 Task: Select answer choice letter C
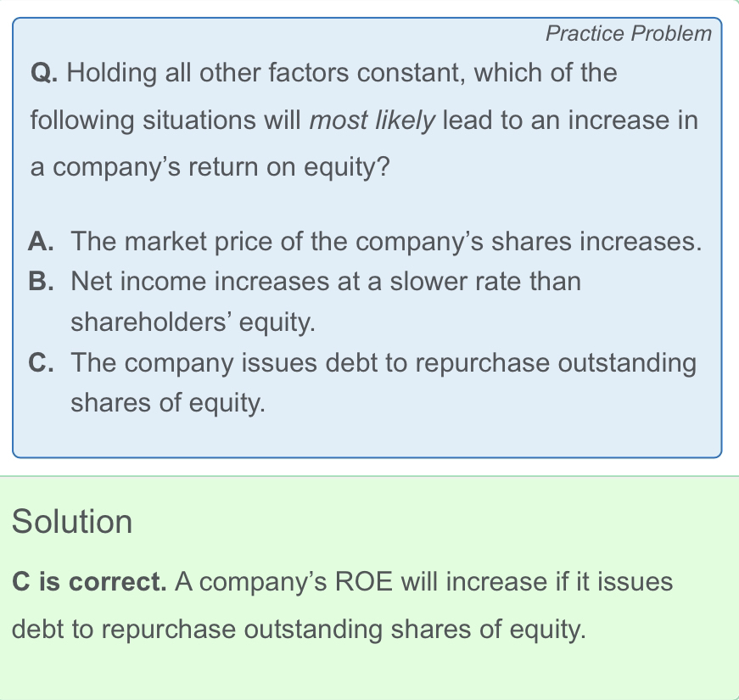pyautogui.click(x=40, y=363)
